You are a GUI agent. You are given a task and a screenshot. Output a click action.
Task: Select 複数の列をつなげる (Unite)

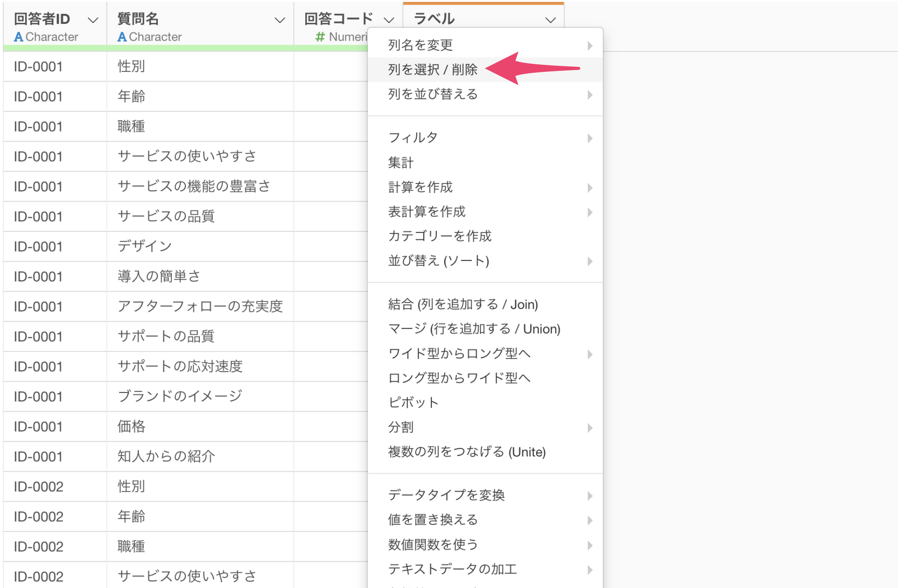click(467, 452)
